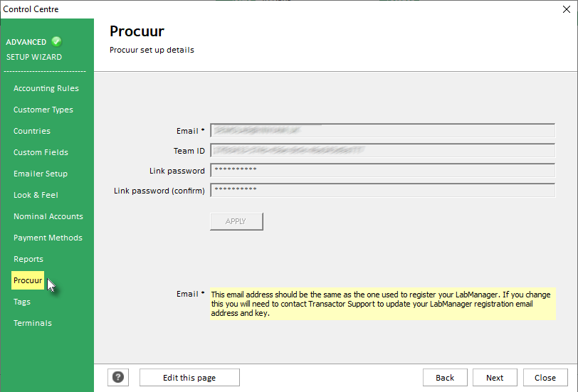Select Customer Types in sidebar

pyautogui.click(x=43, y=110)
